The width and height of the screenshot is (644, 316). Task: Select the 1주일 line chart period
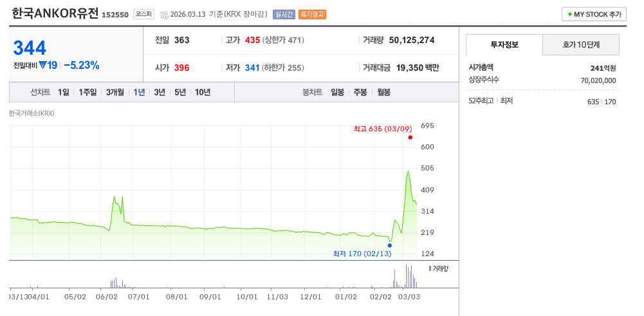click(87, 92)
